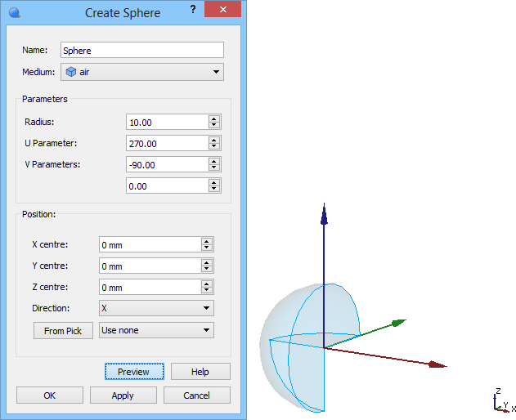This screenshot has height=420, width=516.
Task: Increase the Radius with the up arrow
Action: [x=214, y=118]
